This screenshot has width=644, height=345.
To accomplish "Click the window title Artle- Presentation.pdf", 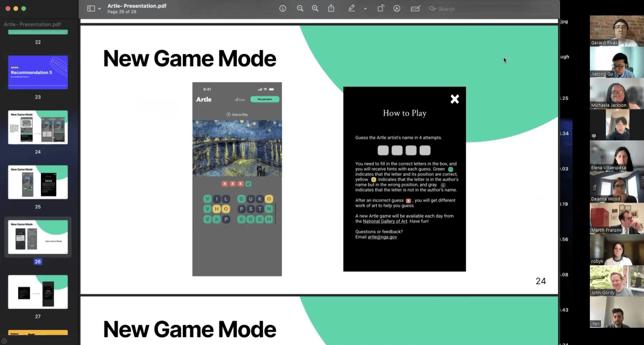I will coord(137,6).
